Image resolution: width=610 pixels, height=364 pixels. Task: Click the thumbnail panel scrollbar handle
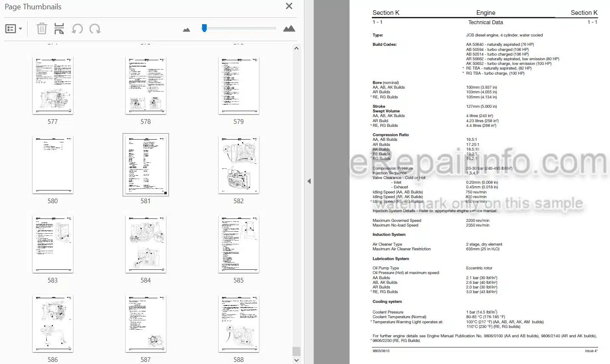point(296,351)
